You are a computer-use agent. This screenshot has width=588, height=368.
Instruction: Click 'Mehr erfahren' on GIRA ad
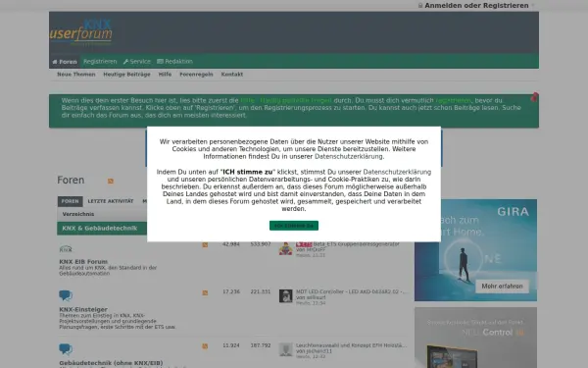tap(502, 287)
